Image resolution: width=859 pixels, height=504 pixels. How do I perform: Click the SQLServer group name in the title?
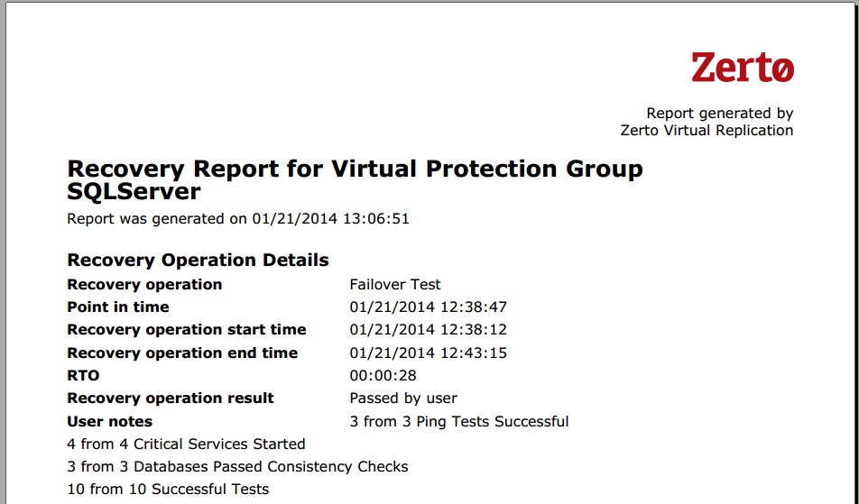tap(134, 191)
